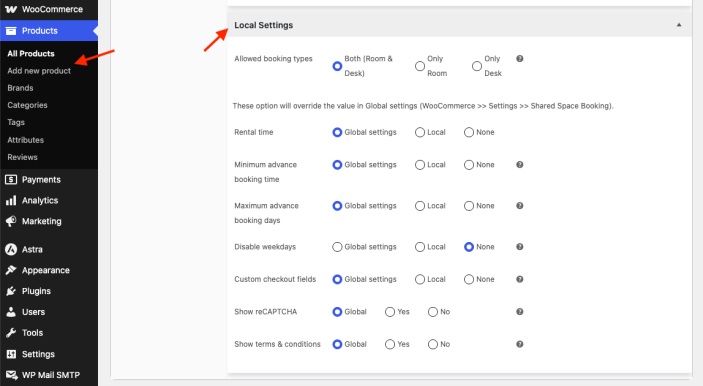Screen dimensions: 703x386
Task: Set Rental time to None
Action: pyautogui.click(x=469, y=132)
